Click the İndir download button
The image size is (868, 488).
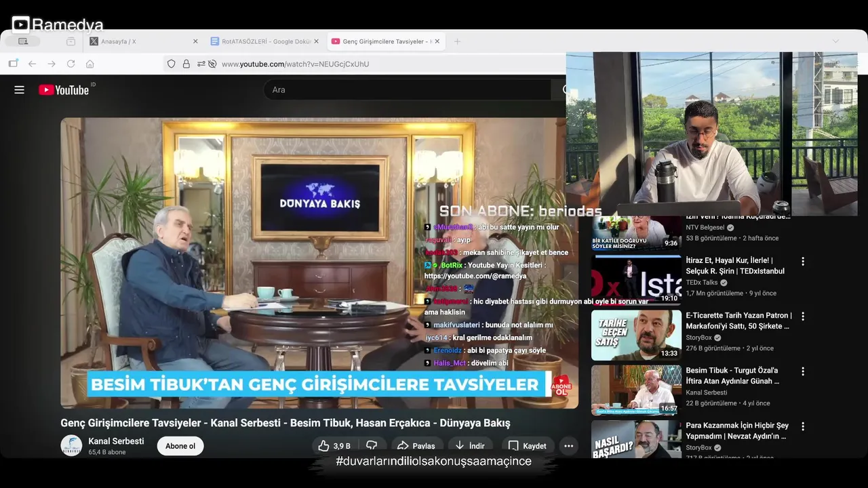point(470,446)
